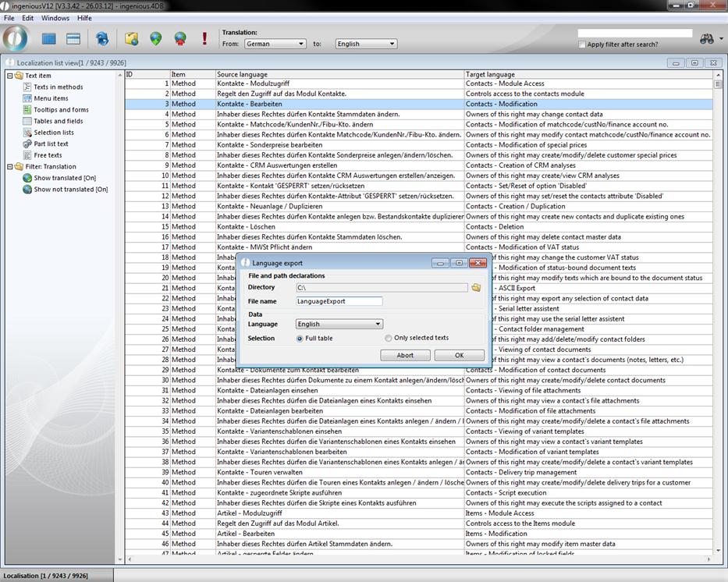Open the Translation From language dropdown
This screenshot has width=728, height=582.
275,44
